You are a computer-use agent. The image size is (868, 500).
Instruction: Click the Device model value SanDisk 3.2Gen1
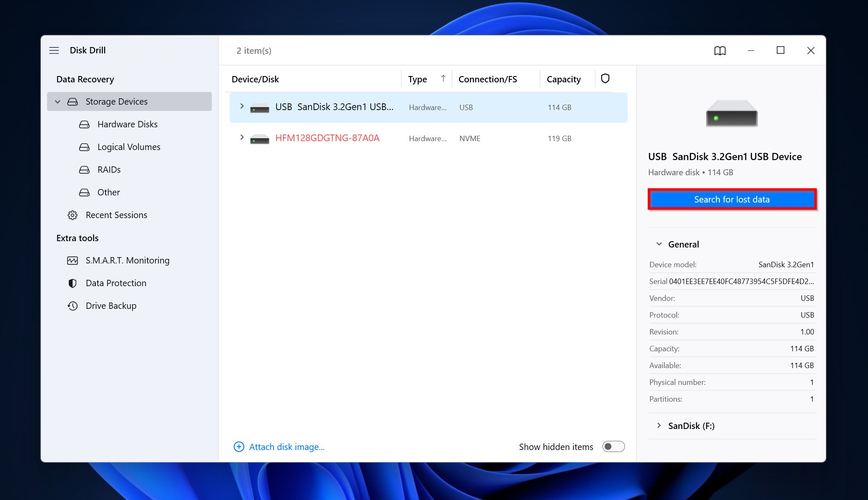tap(786, 264)
